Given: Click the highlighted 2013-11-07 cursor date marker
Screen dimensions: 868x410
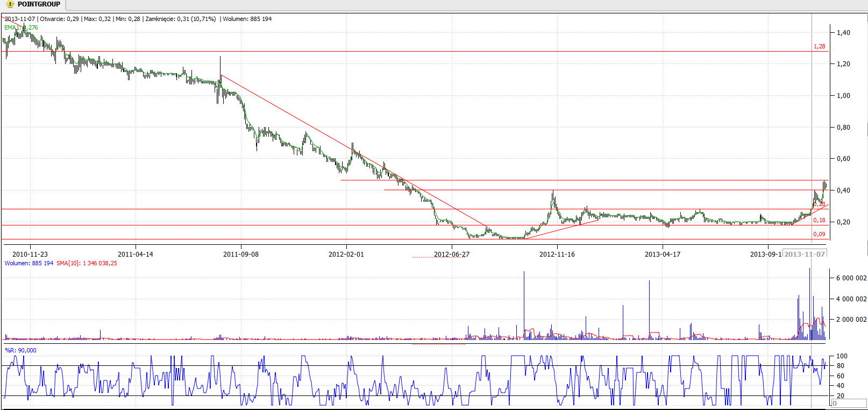Looking at the screenshot, I should [x=805, y=254].
